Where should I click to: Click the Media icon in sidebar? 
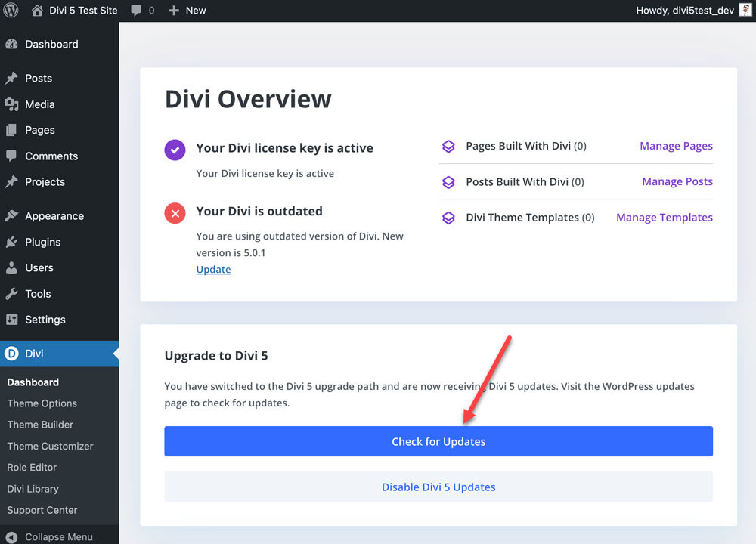pos(11,104)
